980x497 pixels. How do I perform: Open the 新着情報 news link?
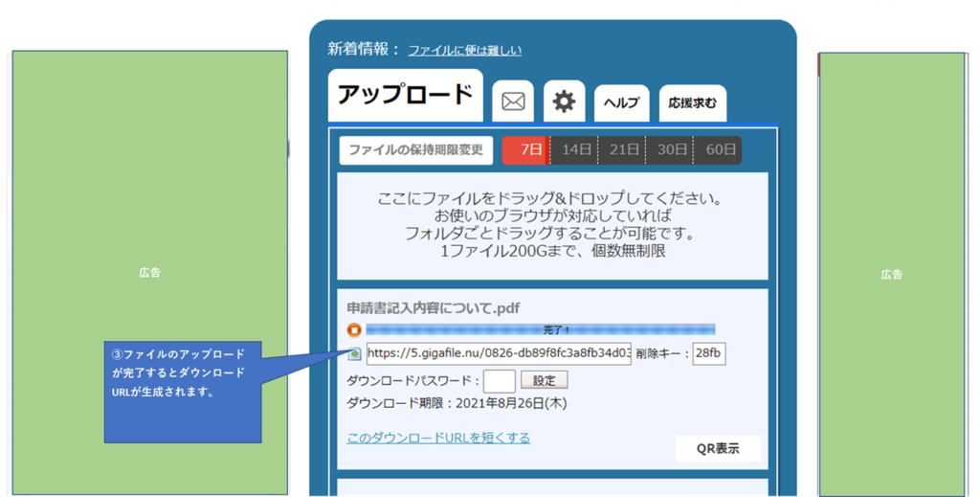coord(464,50)
